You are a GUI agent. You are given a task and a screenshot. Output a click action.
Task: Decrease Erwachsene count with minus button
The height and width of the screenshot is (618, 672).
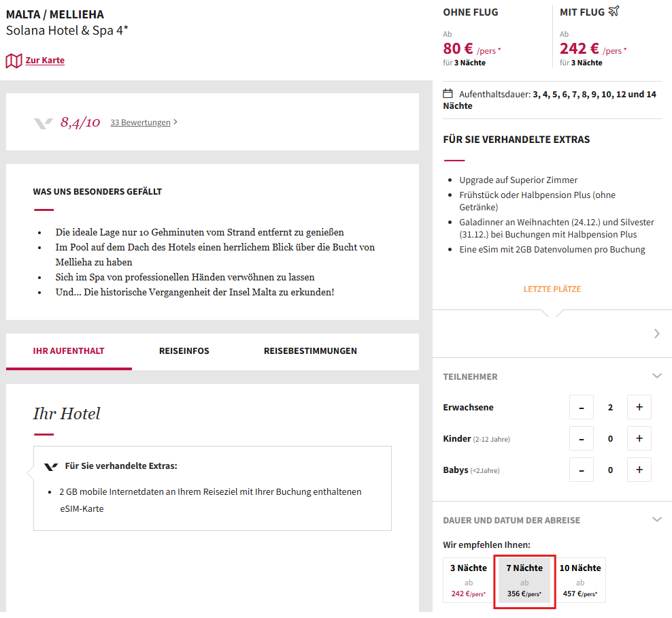click(x=581, y=407)
